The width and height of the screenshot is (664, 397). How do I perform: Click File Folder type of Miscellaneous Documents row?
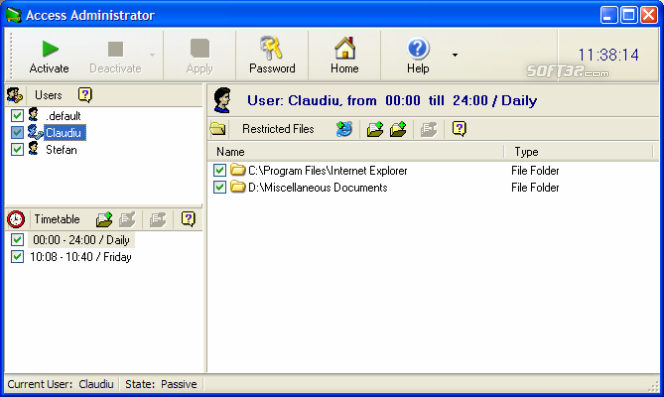(x=535, y=188)
